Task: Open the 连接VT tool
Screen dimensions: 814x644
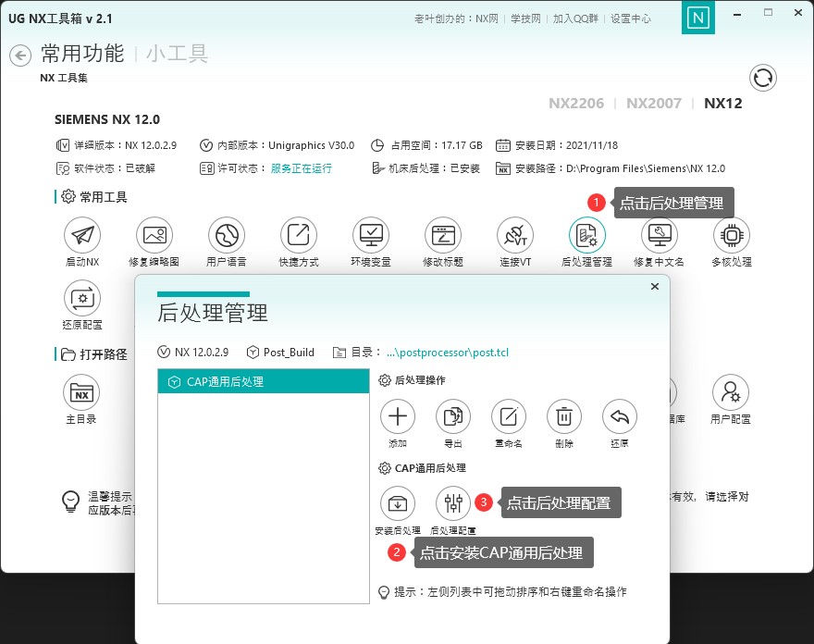Action: (515, 235)
